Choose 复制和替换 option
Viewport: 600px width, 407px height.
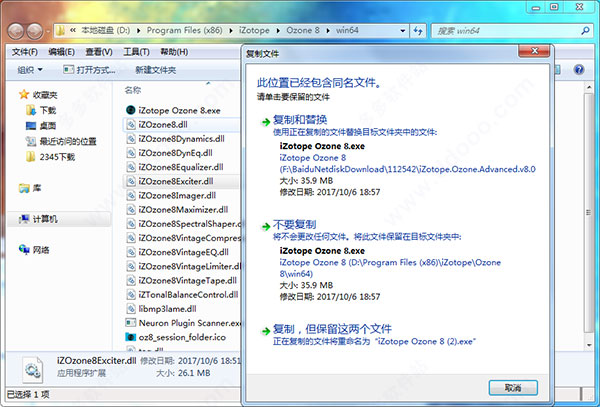pyautogui.click(x=300, y=120)
